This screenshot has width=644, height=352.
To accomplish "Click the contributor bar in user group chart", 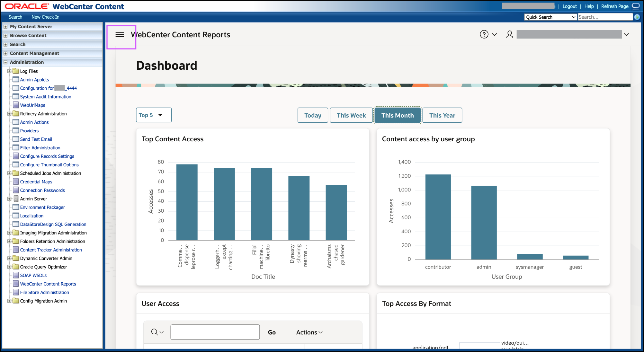I will [x=438, y=217].
